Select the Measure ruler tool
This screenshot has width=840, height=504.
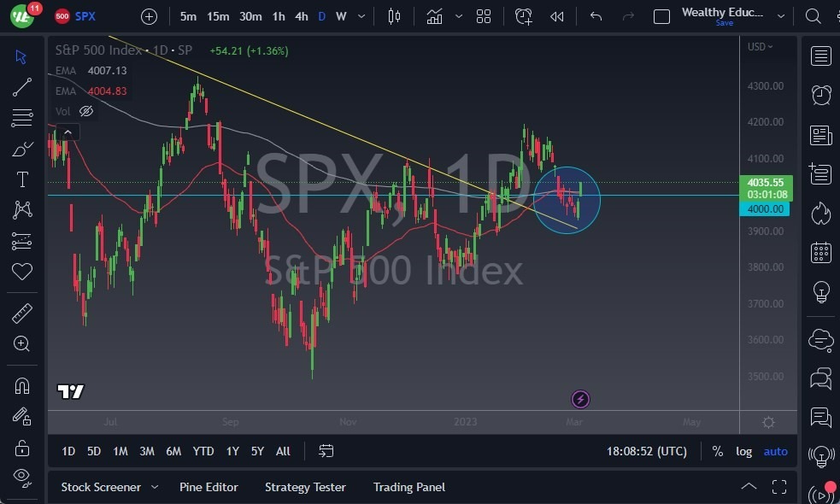pyautogui.click(x=22, y=313)
